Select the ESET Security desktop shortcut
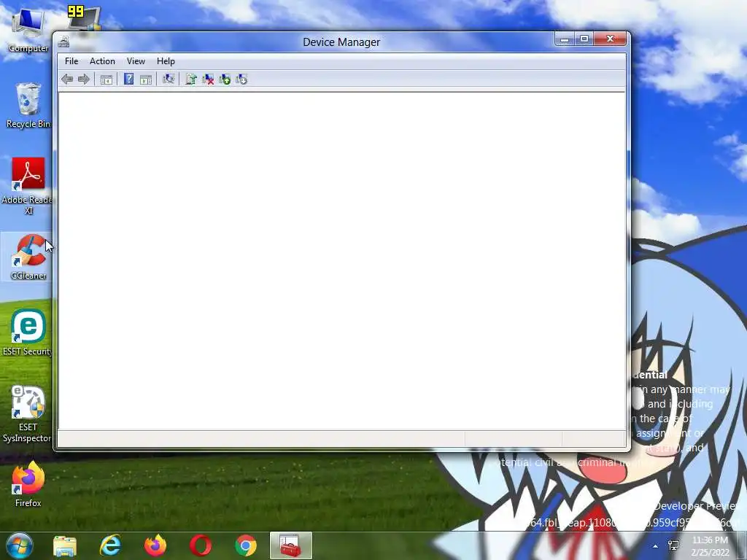 28,332
